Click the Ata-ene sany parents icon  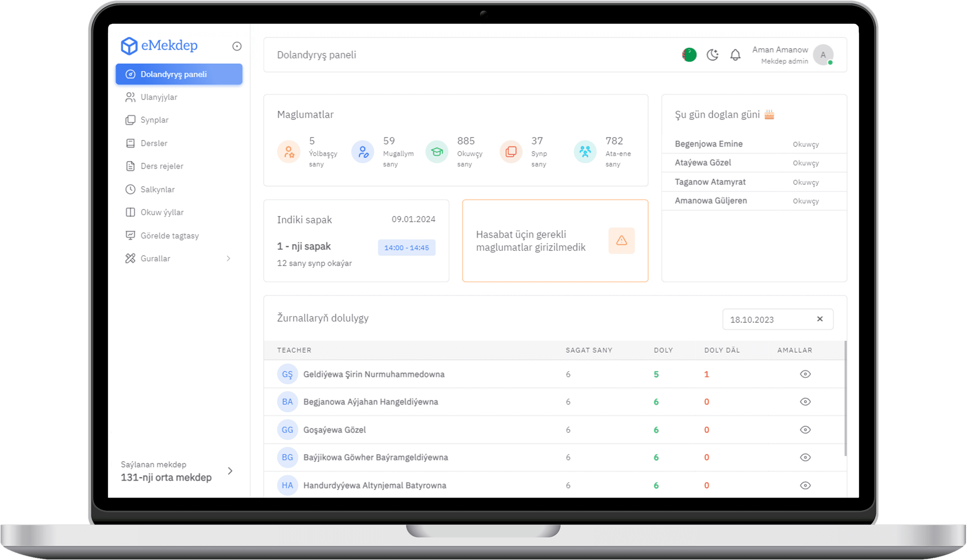click(585, 152)
